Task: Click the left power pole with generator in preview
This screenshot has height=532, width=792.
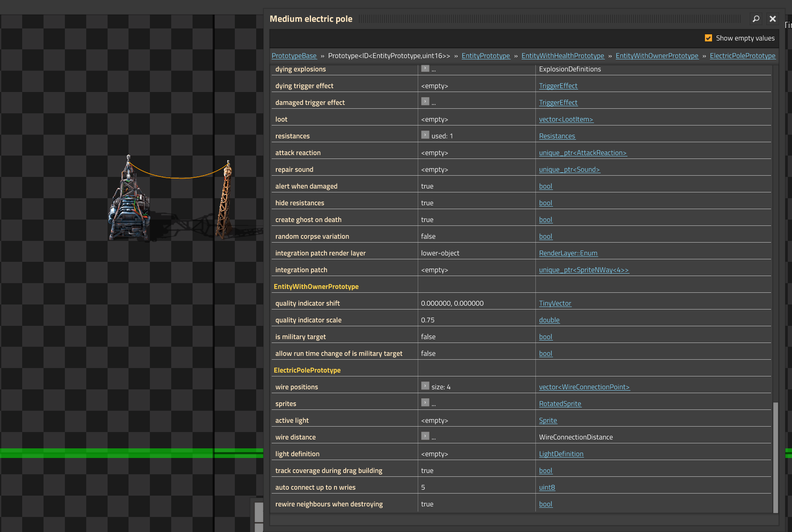Action: [x=130, y=199]
